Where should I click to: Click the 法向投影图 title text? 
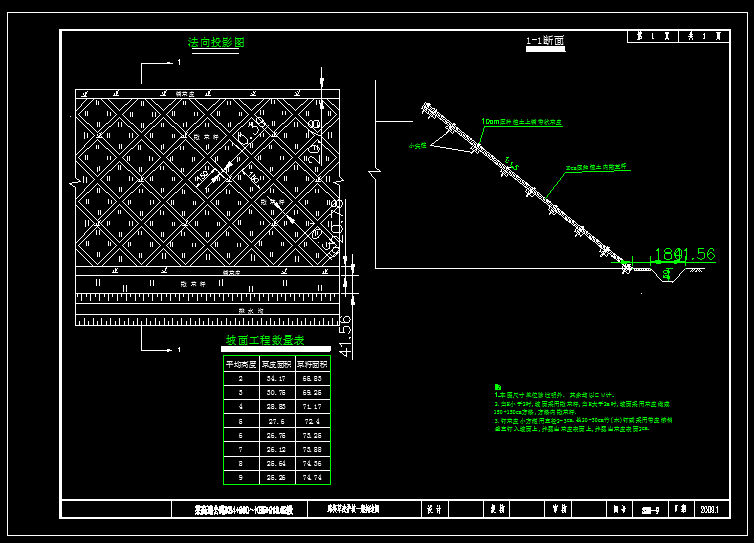216,43
